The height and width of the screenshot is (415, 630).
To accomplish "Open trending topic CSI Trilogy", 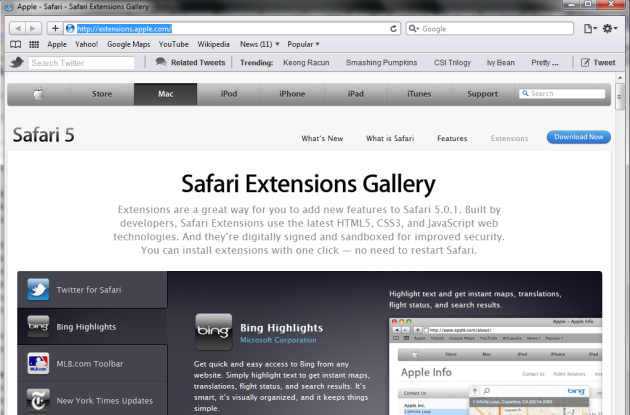I will pos(452,63).
